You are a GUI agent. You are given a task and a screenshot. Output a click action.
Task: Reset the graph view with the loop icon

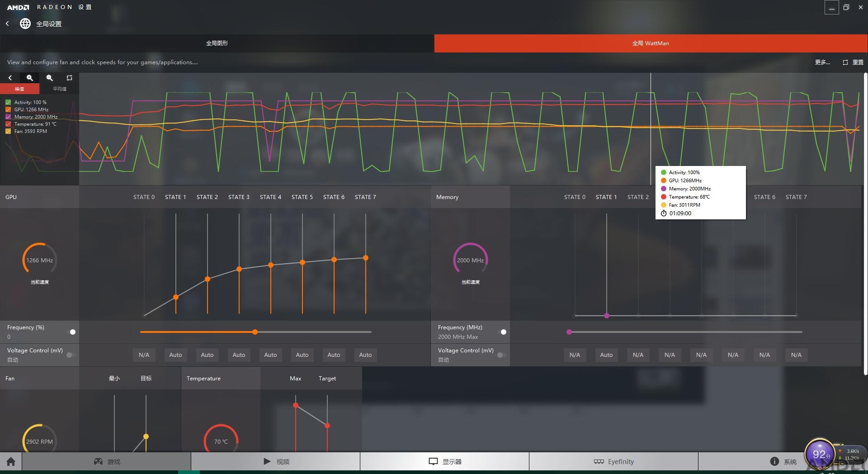[69, 78]
